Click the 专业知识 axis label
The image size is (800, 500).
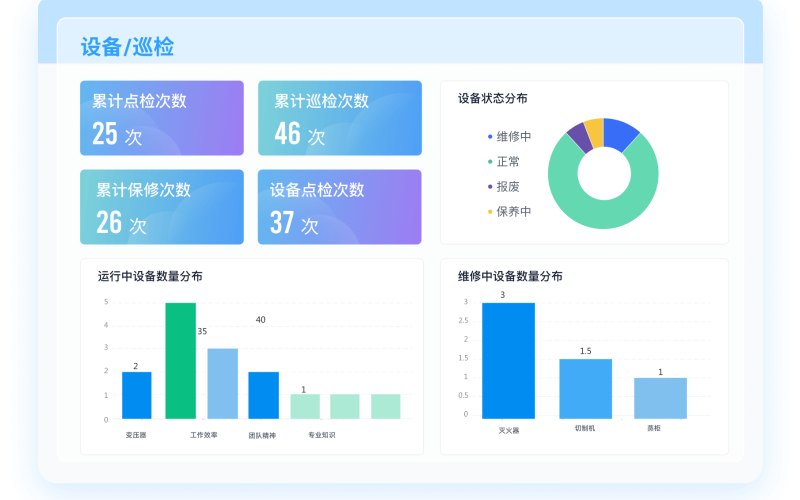(x=321, y=435)
